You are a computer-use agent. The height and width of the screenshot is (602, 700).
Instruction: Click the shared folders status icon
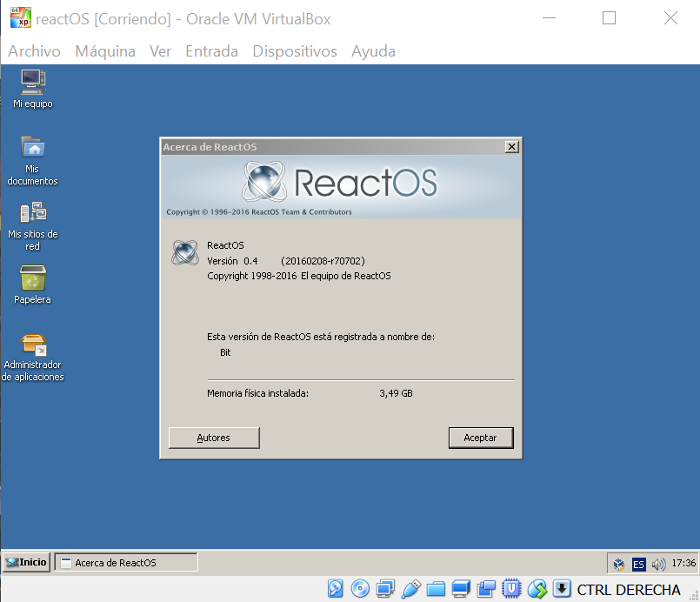click(436, 589)
